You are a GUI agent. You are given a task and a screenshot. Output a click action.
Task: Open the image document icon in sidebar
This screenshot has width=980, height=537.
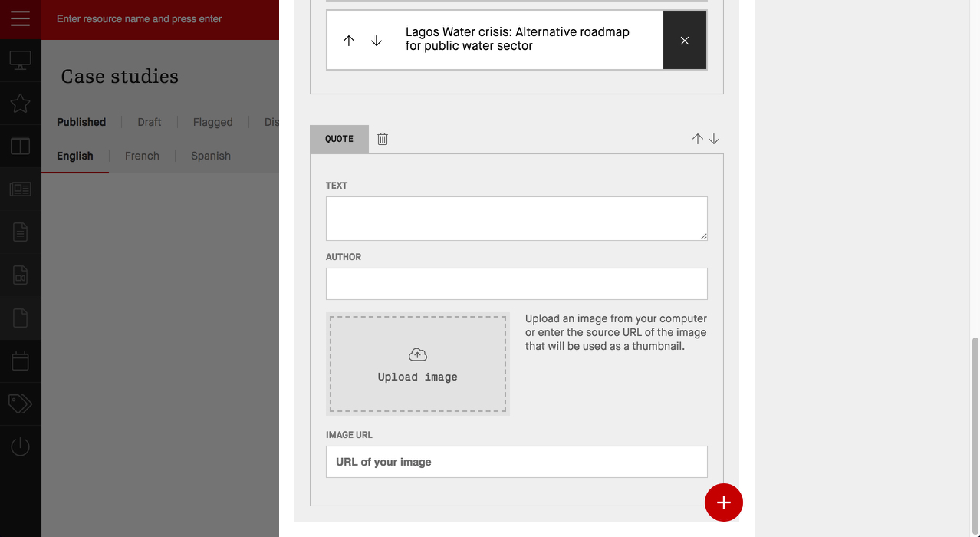coord(21,275)
